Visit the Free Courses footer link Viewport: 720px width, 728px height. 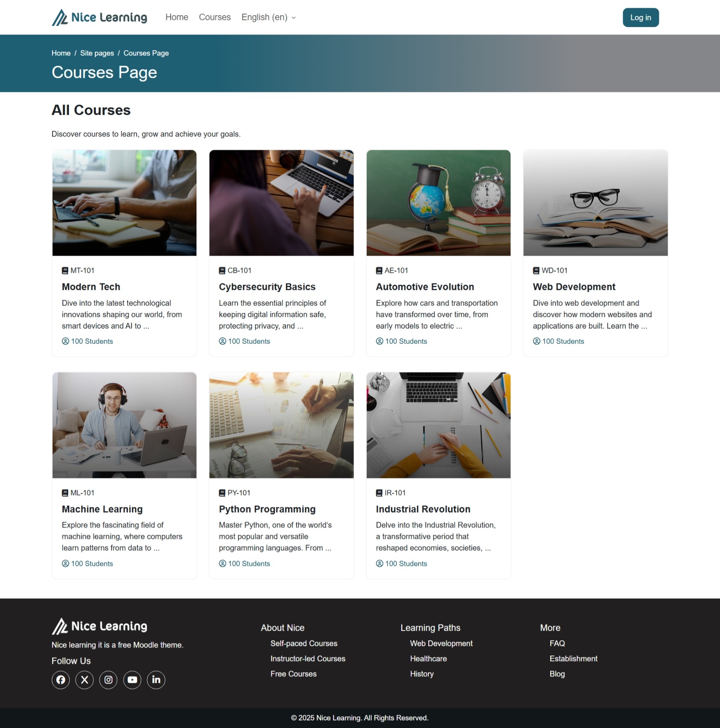tap(293, 674)
